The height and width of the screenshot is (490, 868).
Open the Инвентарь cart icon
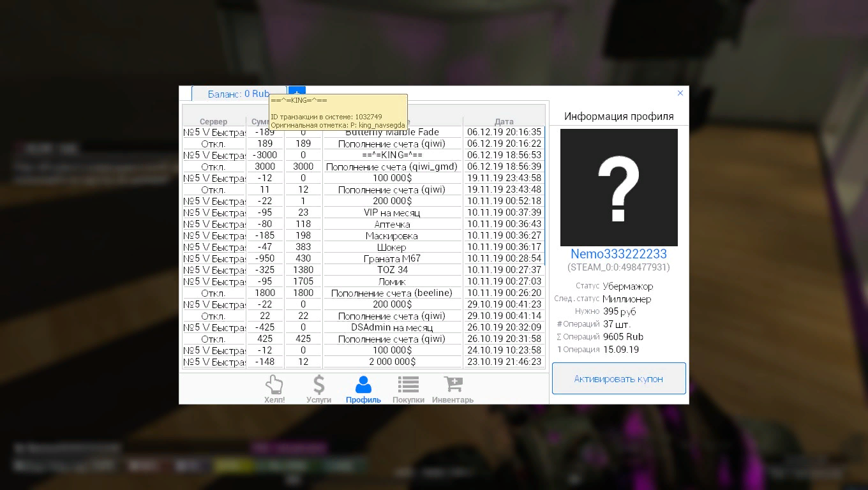[x=453, y=389]
